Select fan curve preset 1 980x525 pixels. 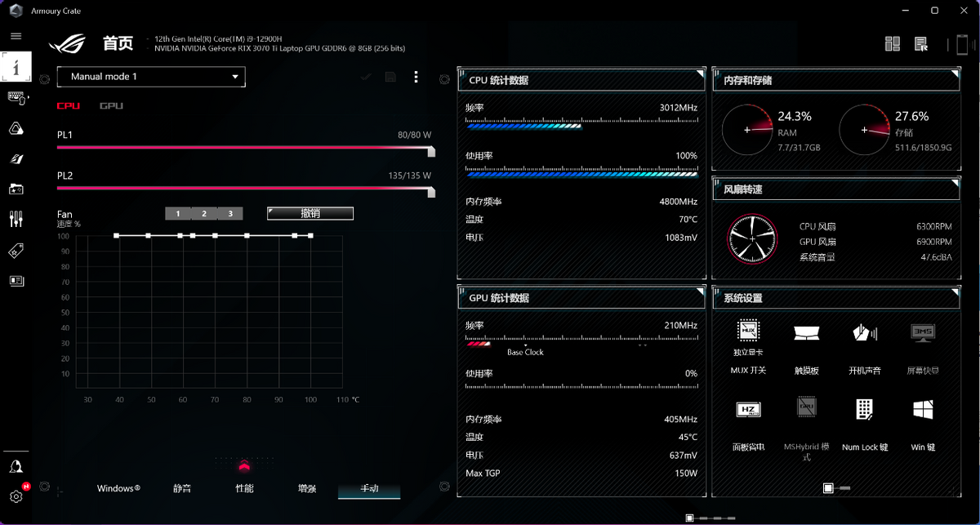pyautogui.click(x=178, y=214)
